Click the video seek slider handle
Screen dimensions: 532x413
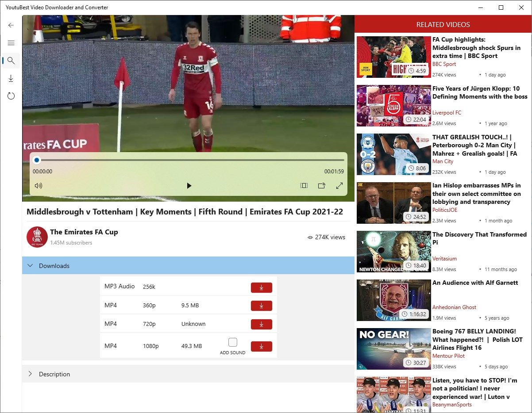point(37,160)
